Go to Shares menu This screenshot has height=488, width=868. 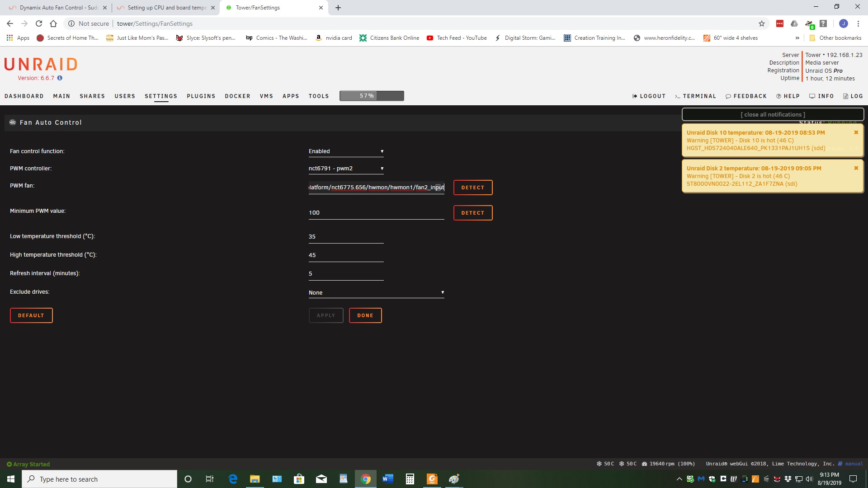(x=92, y=96)
